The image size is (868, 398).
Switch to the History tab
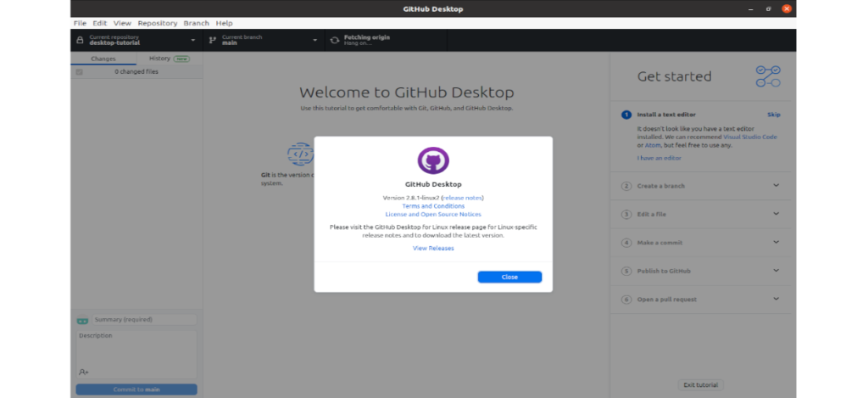pyautogui.click(x=170, y=59)
